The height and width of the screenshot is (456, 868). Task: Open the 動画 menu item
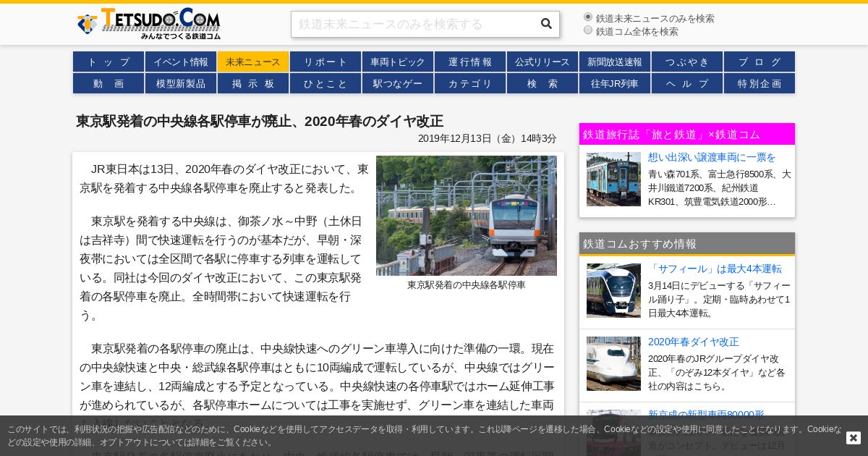pos(109,83)
